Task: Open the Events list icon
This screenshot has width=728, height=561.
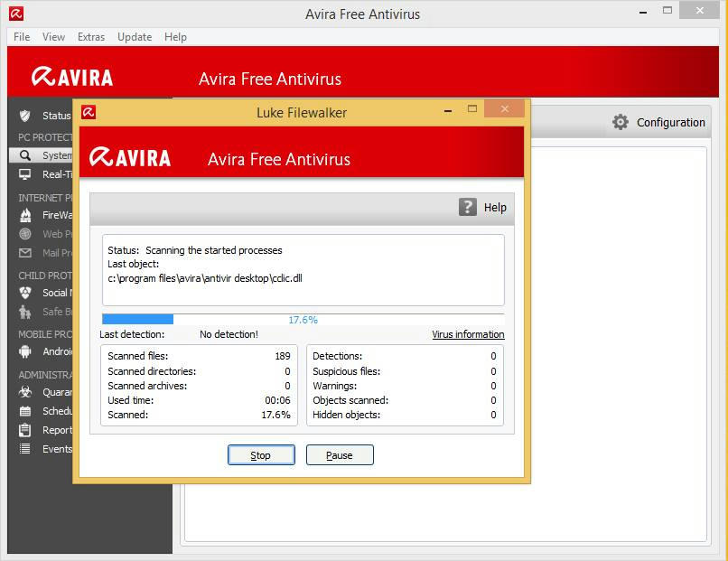Action: tap(25, 449)
